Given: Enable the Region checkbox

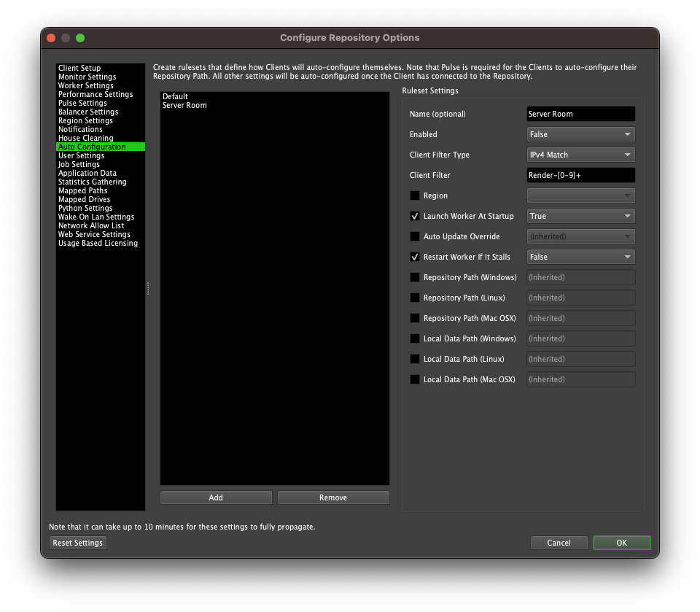Looking at the screenshot, I should click(415, 195).
